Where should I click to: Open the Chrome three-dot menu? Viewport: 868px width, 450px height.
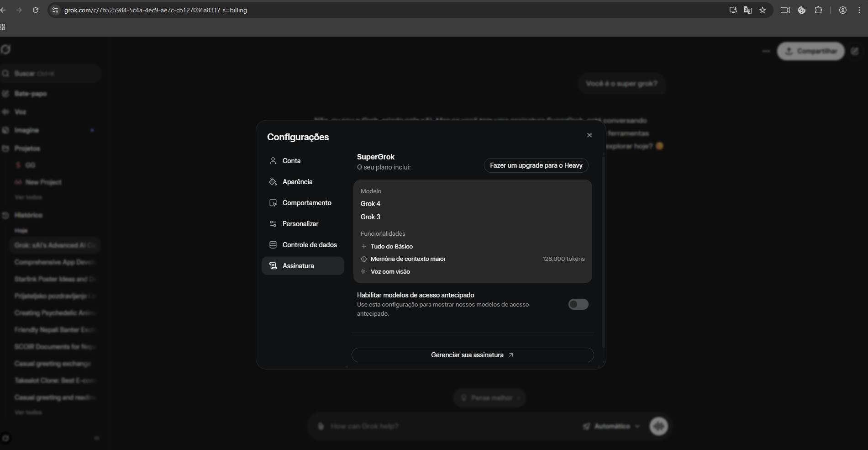click(x=859, y=10)
